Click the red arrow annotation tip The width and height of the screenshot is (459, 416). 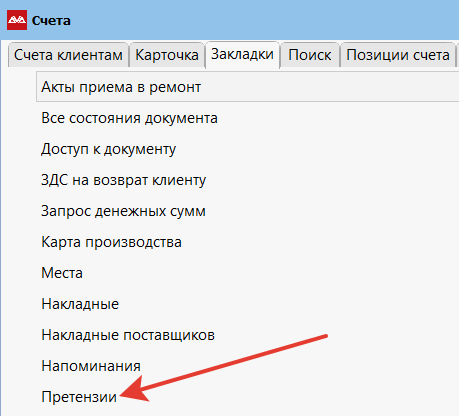121,395
